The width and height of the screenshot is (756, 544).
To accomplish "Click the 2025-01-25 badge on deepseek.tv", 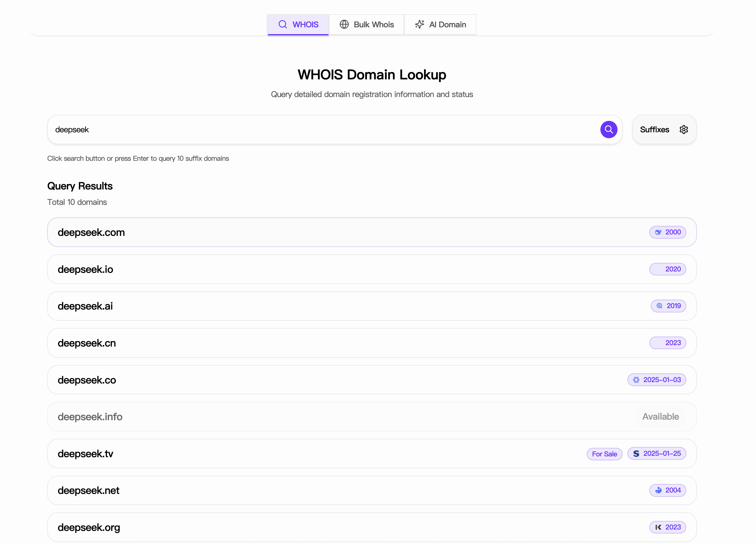I will tap(656, 454).
